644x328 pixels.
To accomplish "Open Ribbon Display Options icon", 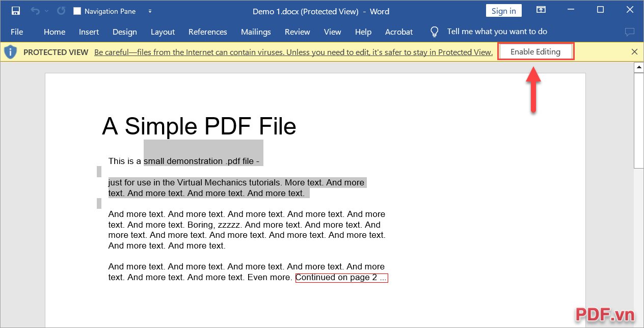I will [x=541, y=10].
